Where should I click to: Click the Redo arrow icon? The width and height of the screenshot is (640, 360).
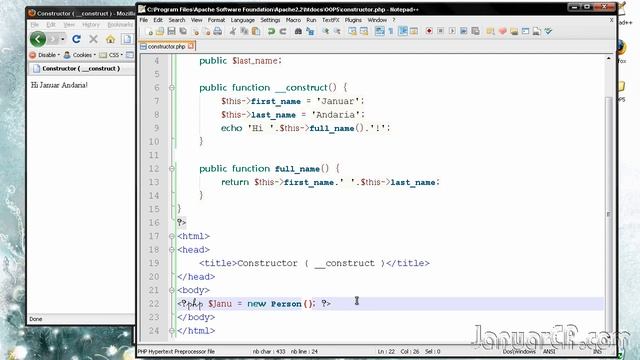282,31
